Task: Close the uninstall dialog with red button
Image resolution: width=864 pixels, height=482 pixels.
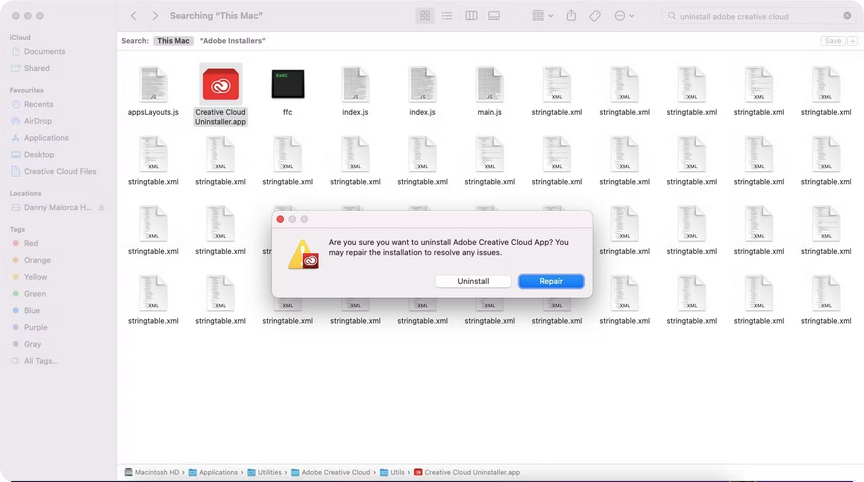Action: click(280, 219)
